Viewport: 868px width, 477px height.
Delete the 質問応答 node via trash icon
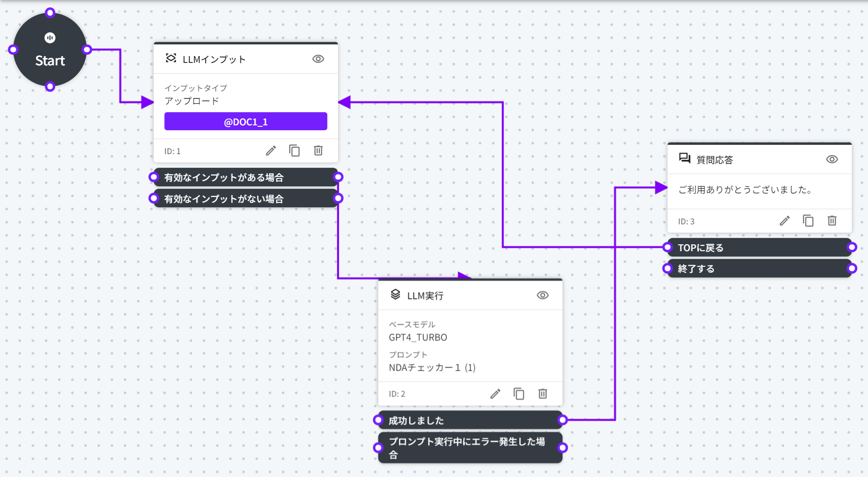(832, 221)
